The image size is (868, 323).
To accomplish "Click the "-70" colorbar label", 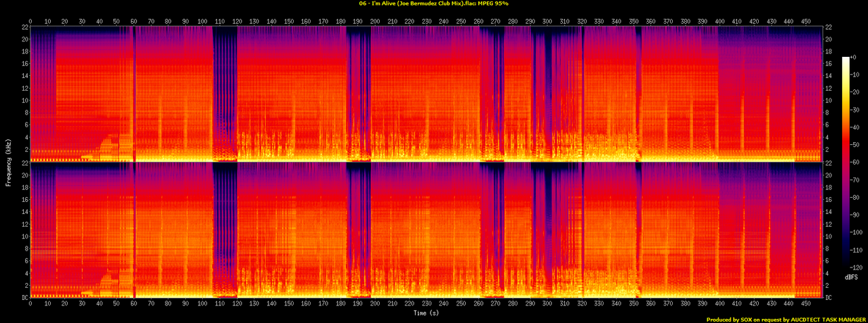I will click(x=856, y=180).
